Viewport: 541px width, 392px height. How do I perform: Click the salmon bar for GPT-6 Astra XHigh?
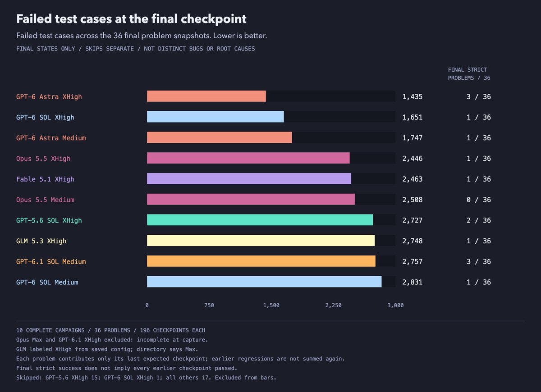206,96
